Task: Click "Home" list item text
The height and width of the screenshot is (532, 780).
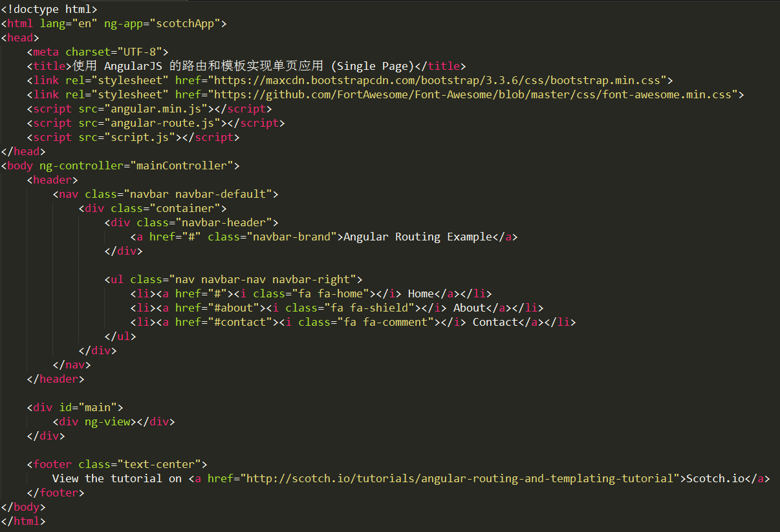Action: pos(421,293)
